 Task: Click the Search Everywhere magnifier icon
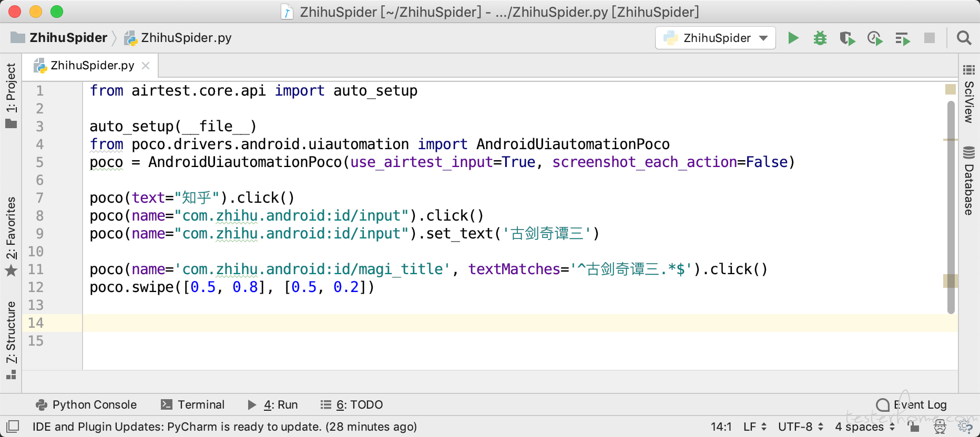coord(964,38)
